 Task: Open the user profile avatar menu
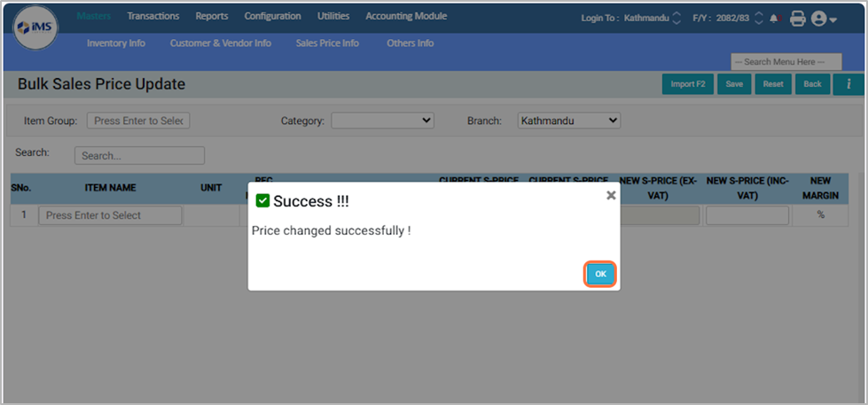[x=822, y=18]
